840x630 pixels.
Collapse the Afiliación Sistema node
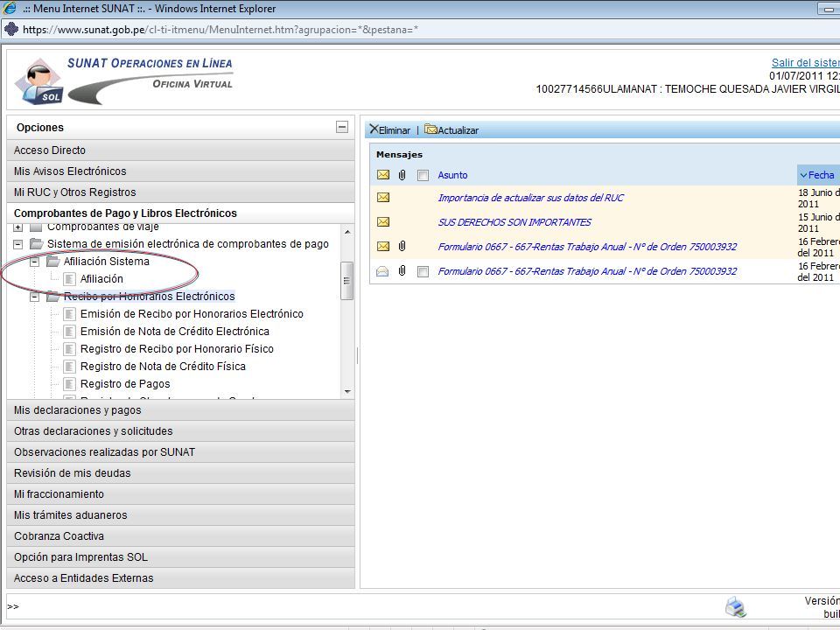coord(35,262)
